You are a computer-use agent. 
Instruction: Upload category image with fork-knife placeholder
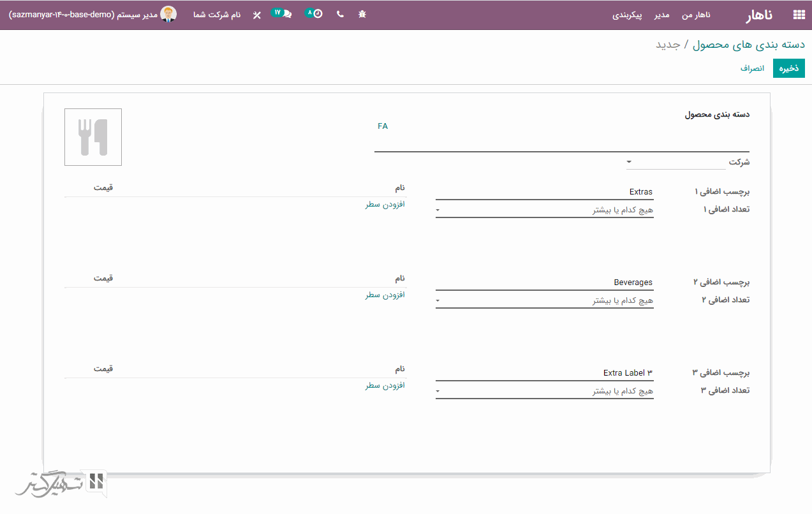point(93,137)
